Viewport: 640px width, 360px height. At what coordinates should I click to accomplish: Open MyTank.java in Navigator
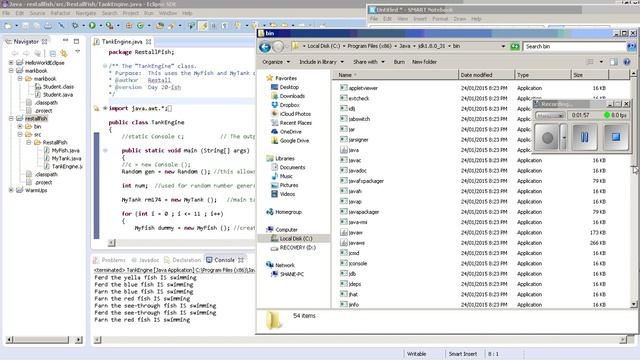pos(66,158)
